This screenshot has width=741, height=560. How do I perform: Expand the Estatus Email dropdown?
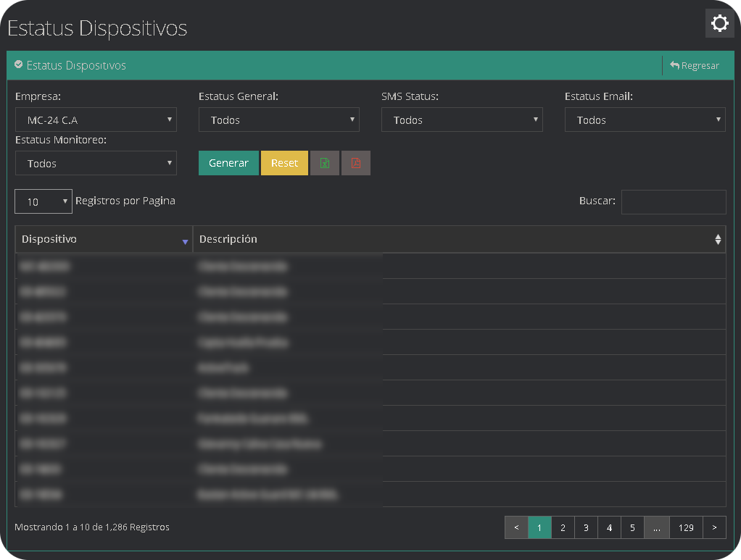(645, 120)
